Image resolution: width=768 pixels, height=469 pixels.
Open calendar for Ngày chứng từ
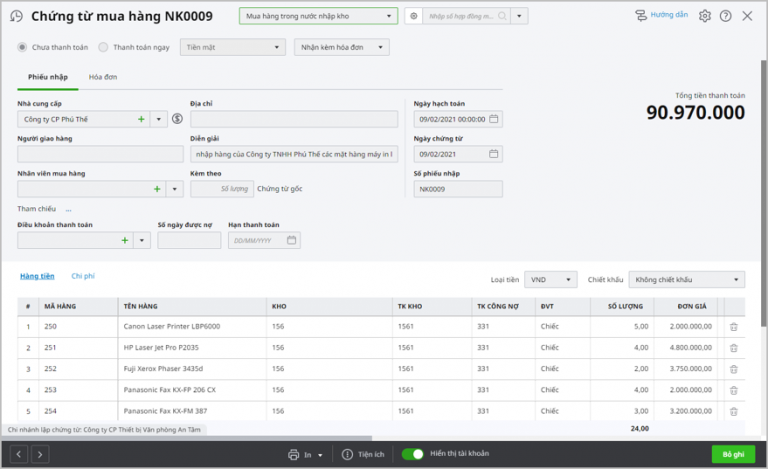point(493,154)
